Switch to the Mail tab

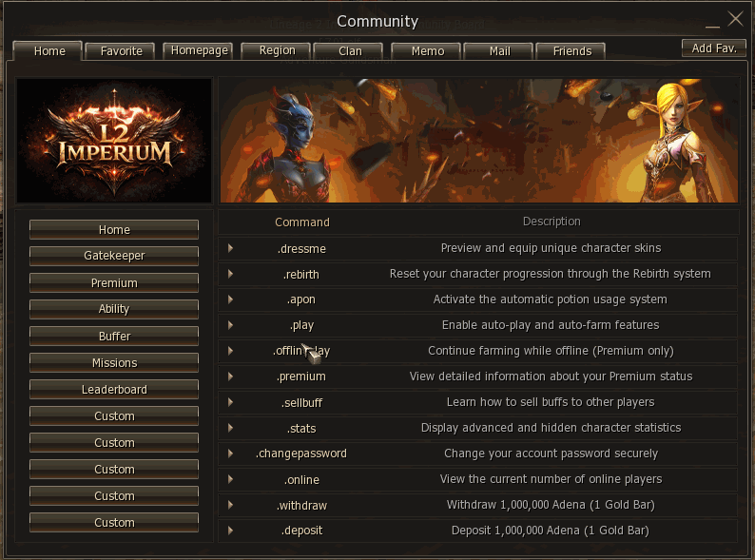(499, 51)
